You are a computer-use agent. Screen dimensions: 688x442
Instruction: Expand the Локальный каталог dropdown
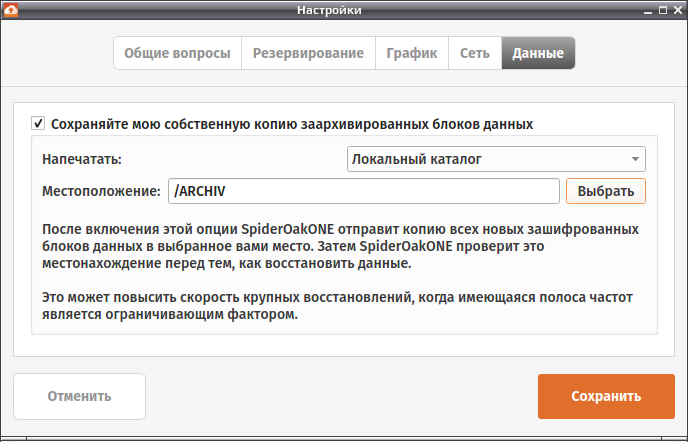coord(496,159)
